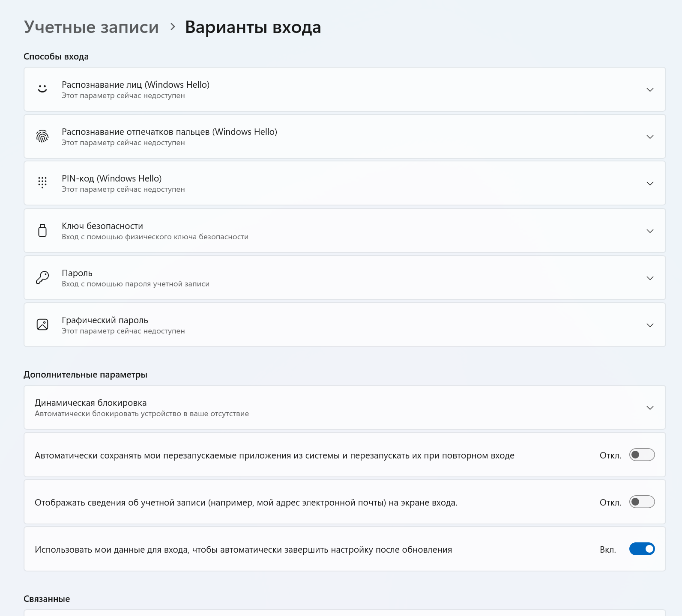The height and width of the screenshot is (616, 682).
Task: Expand the Распознавание лиц section chevron
Action: point(649,89)
